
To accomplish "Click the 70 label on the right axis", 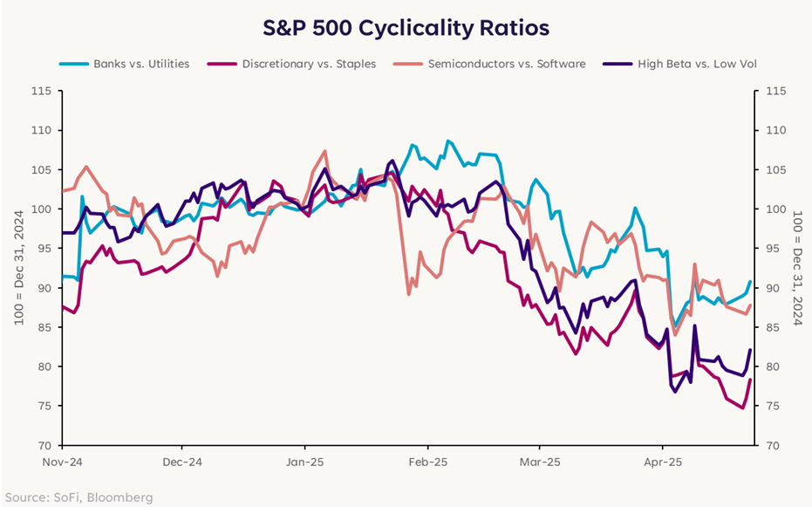I will (773, 445).
